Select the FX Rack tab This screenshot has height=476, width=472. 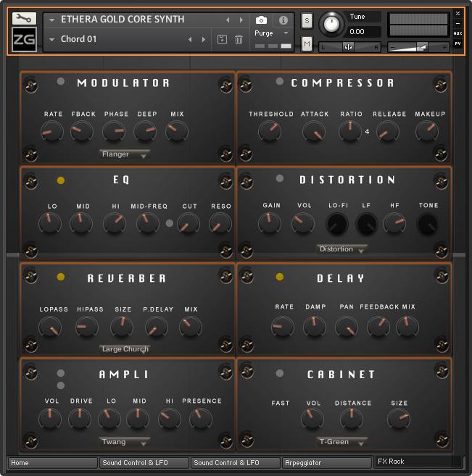pyautogui.click(x=418, y=462)
